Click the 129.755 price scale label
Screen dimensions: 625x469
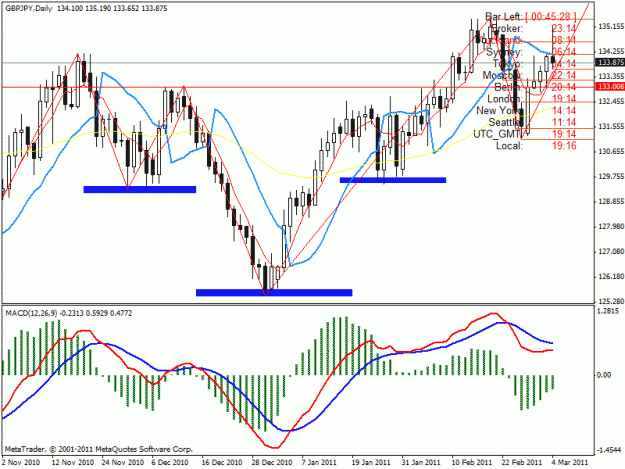(610, 176)
